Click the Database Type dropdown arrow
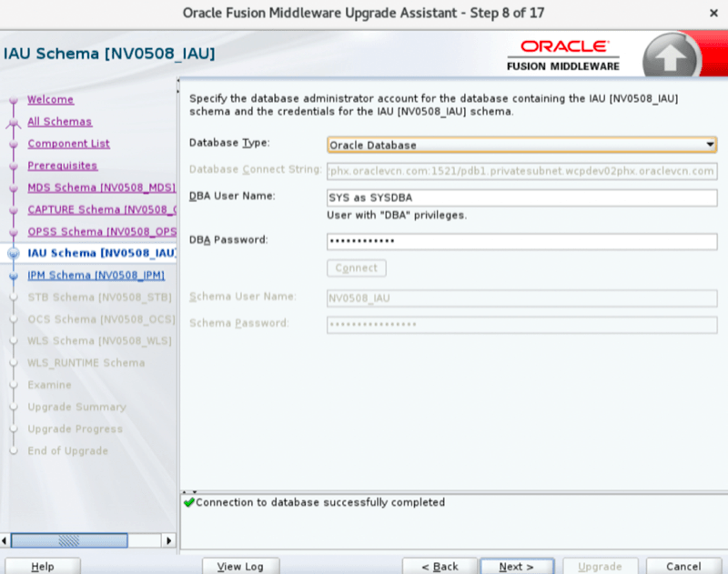Image resolution: width=728 pixels, height=574 pixels. [x=710, y=145]
